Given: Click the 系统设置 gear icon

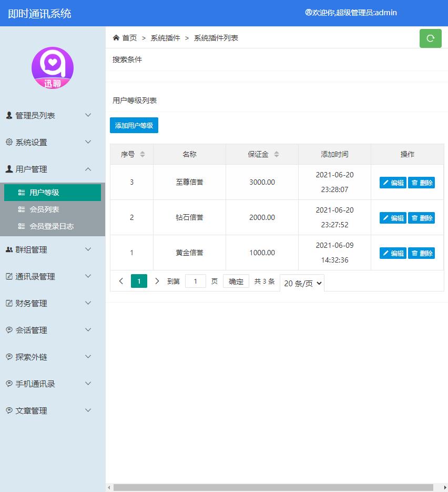Looking at the screenshot, I should tap(9, 142).
